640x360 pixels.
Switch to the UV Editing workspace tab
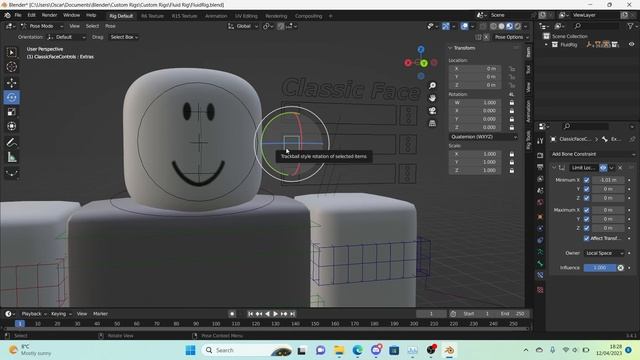(246, 16)
